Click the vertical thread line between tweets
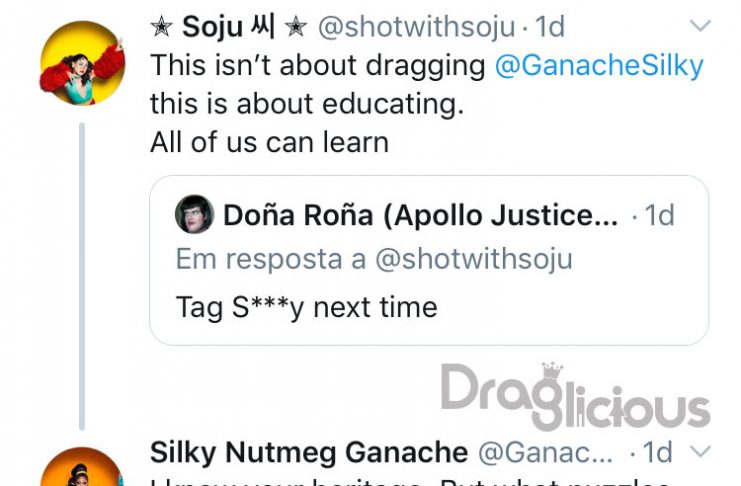741x486 pixels. click(82, 276)
